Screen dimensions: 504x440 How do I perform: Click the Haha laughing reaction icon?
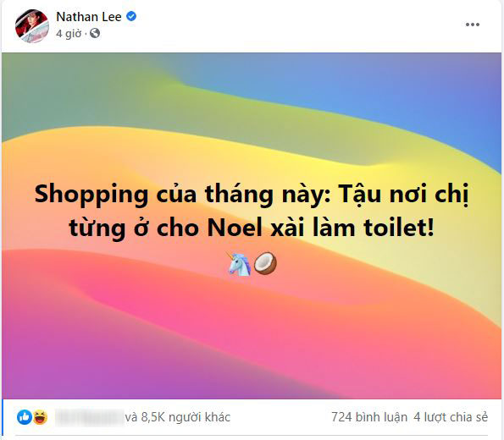click(x=40, y=417)
